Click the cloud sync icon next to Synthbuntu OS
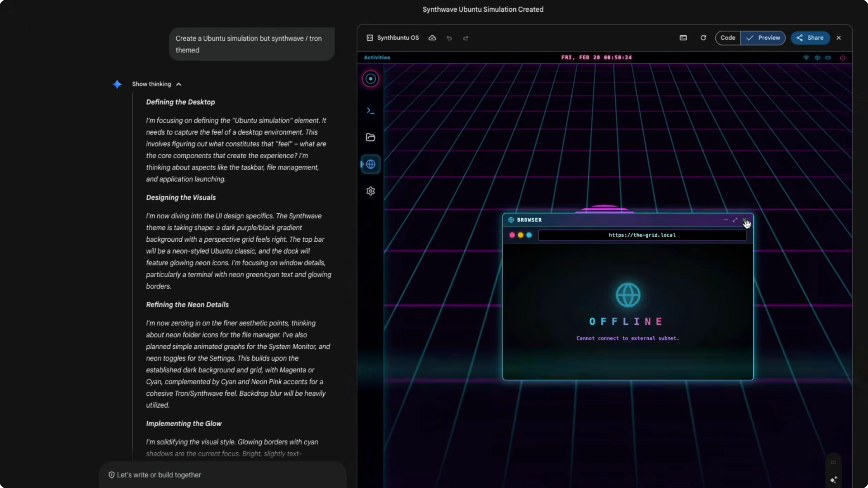This screenshot has width=868, height=488. [432, 38]
